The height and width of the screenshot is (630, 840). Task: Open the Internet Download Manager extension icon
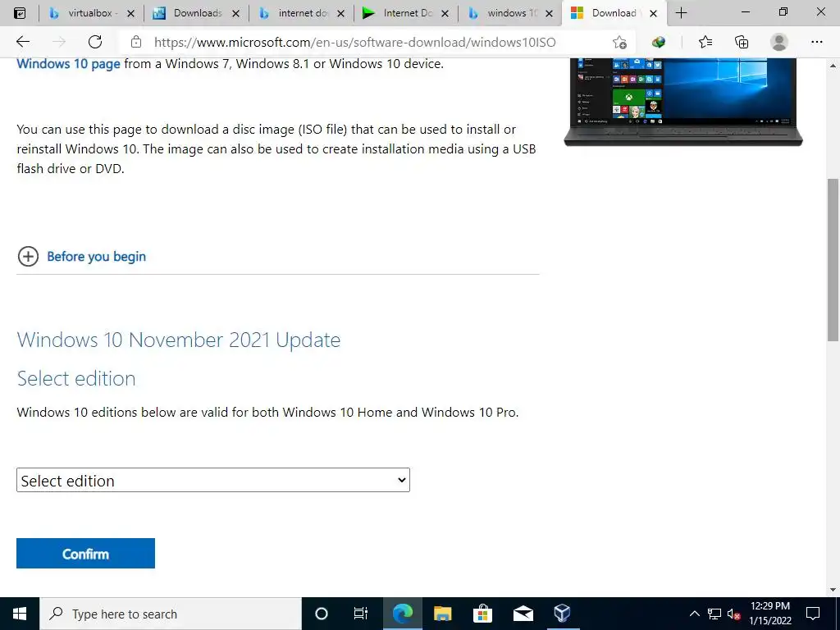click(659, 42)
